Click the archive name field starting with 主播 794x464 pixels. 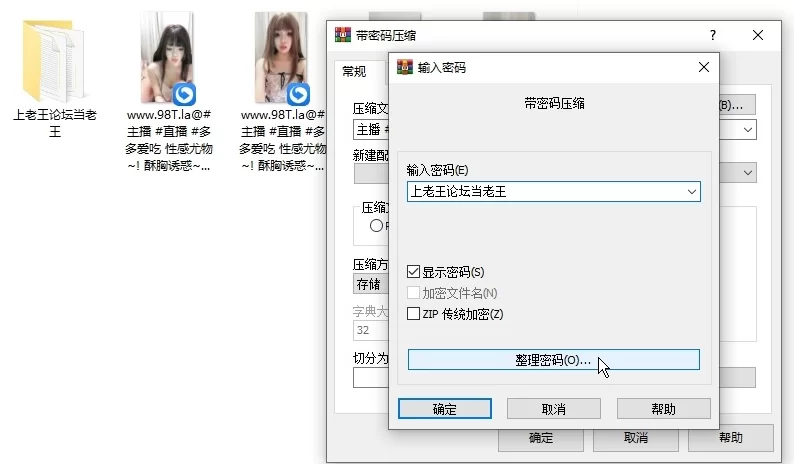[371, 130]
